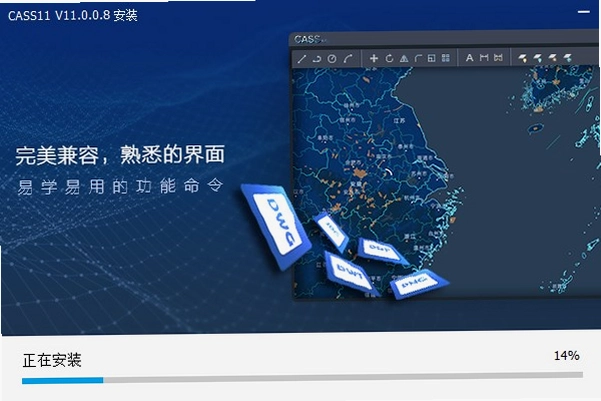601x401 pixels.
Task: Click the "CASS11 V11.0.0.8 安装" window title
Action: pyautogui.click(x=73, y=16)
